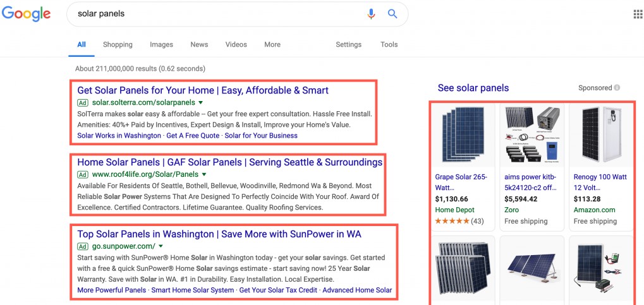Click the magnifying glass search icon
This screenshot has width=644, height=305.
click(392, 14)
